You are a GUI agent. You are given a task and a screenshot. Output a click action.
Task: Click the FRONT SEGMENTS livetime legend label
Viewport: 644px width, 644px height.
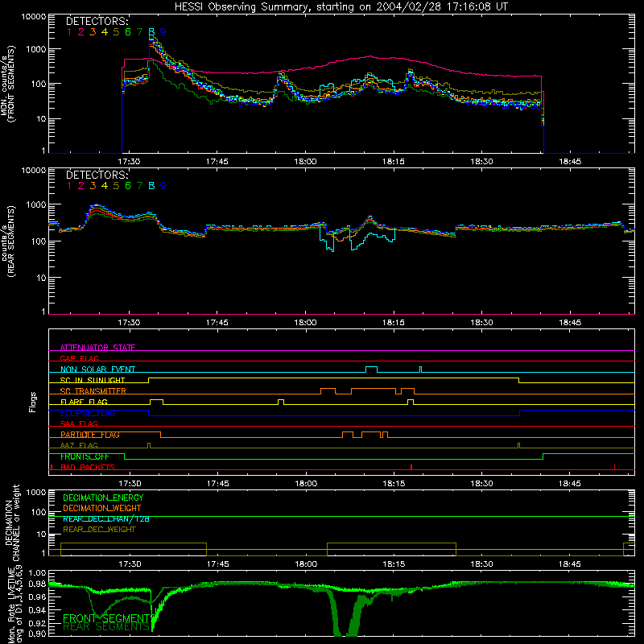(x=108, y=618)
